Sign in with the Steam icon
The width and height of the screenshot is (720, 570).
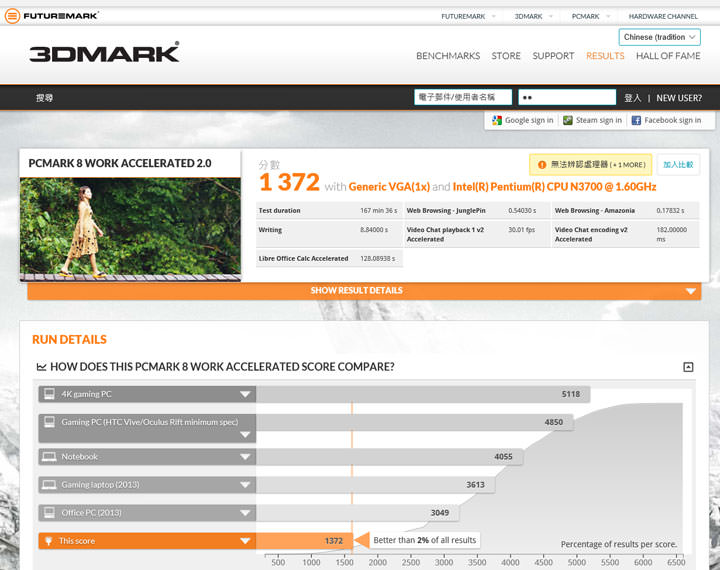[567, 120]
